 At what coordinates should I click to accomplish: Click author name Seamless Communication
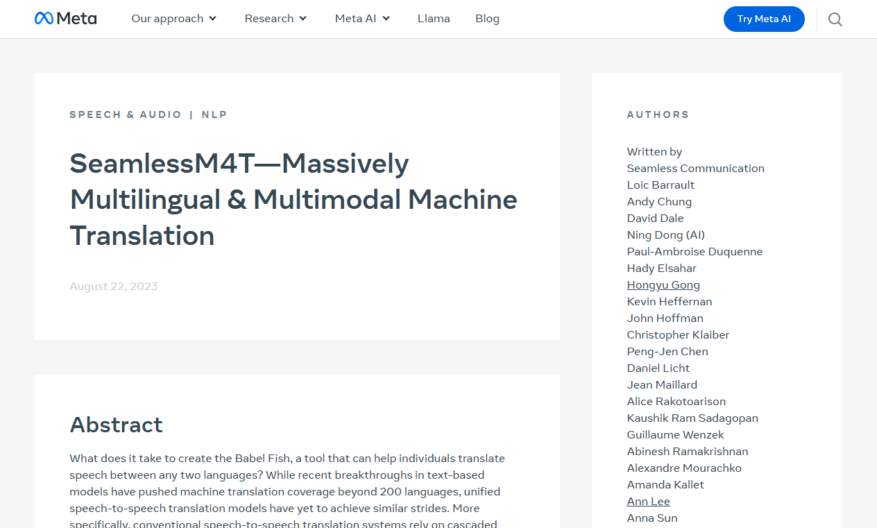click(695, 168)
